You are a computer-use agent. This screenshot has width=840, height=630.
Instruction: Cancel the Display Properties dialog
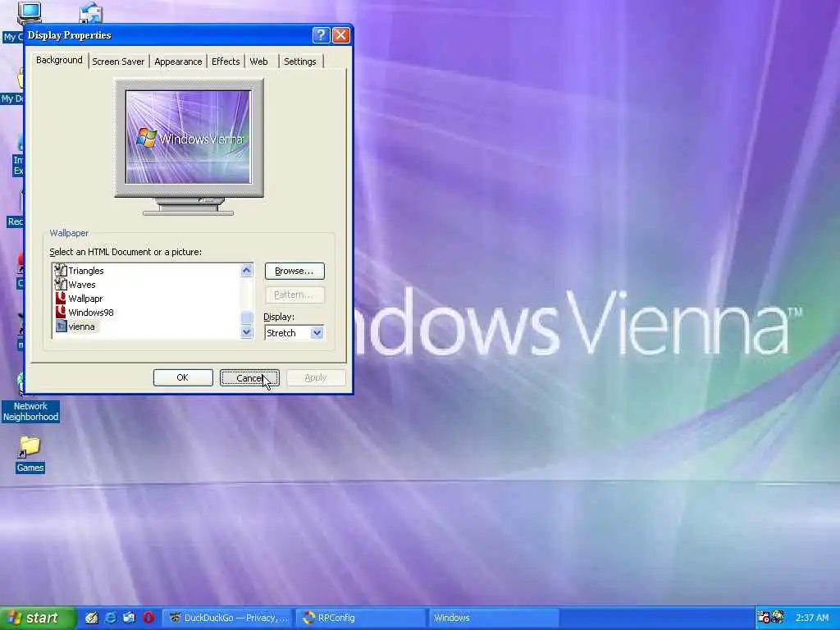tap(249, 377)
